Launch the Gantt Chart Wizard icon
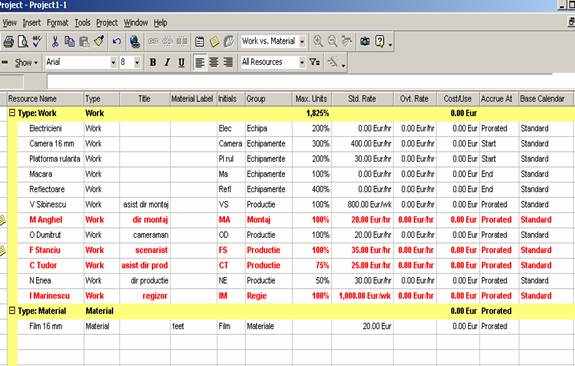The width and height of the screenshot is (575, 366). click(333, 62)
